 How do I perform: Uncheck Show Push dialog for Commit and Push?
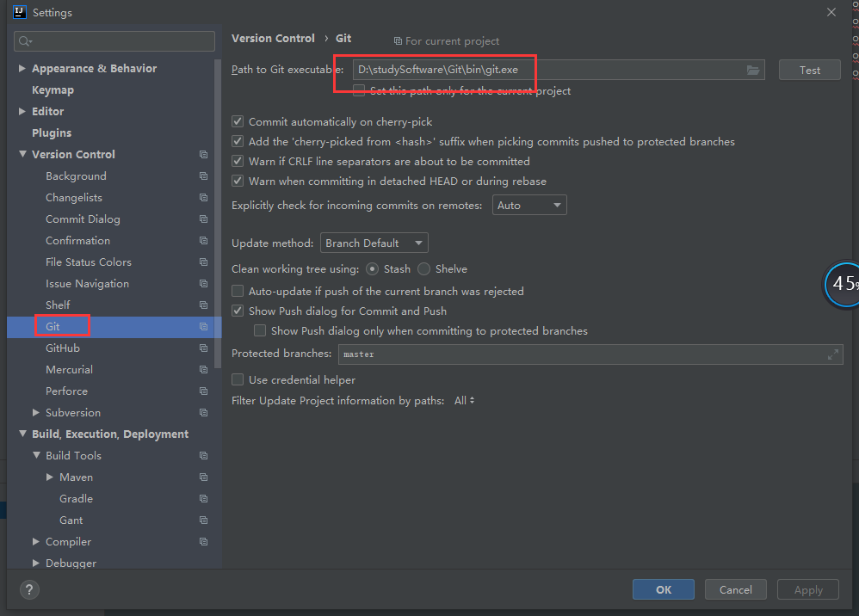point(238,311)
